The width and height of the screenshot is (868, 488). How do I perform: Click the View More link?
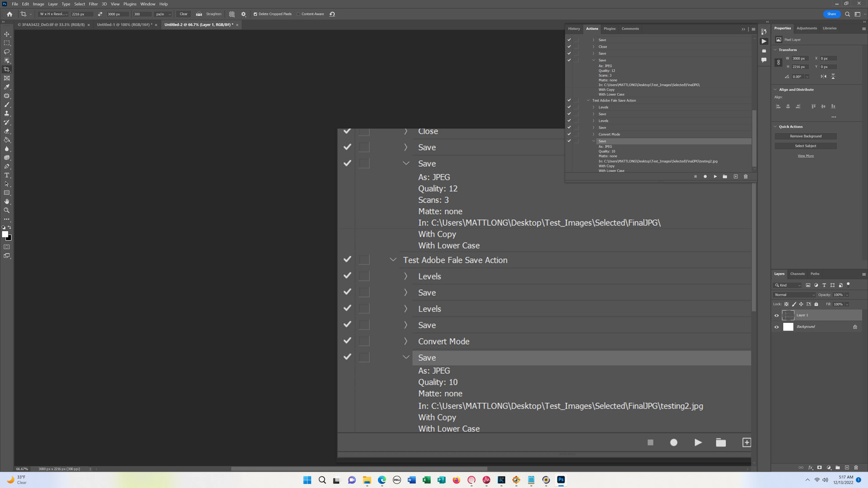pos(805,156)
